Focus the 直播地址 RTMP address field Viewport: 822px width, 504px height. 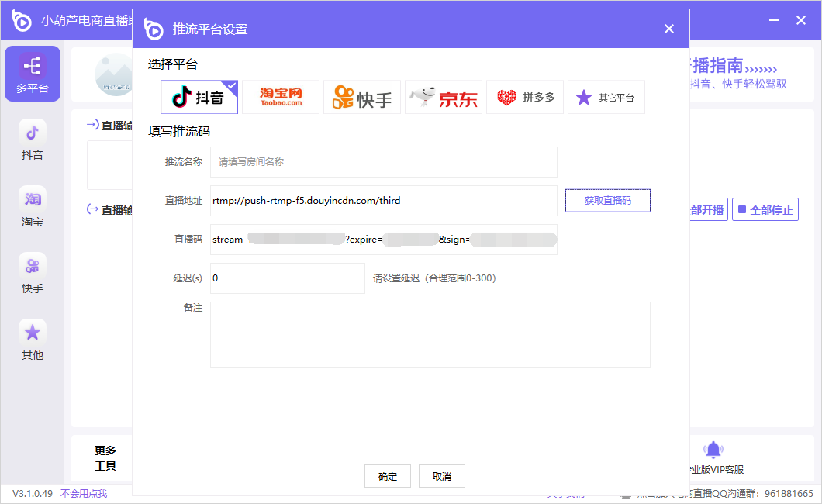point(383,201)
